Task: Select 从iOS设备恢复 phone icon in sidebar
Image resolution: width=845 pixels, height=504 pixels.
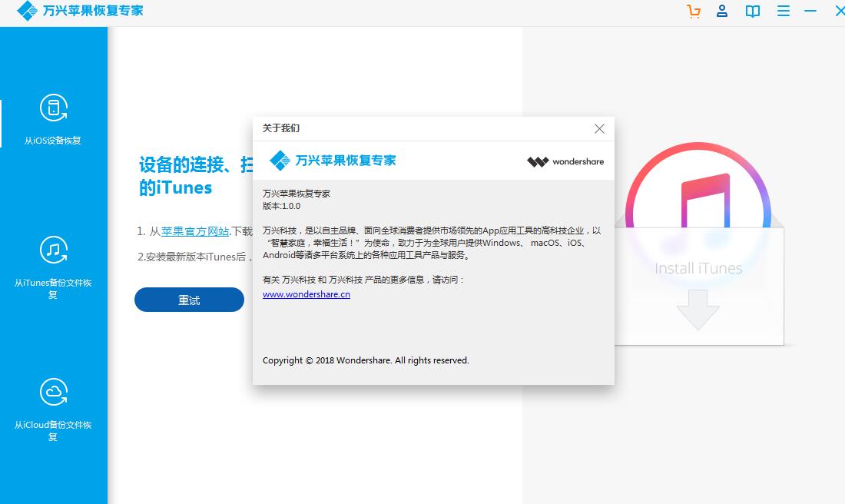Action: [53, 108]
